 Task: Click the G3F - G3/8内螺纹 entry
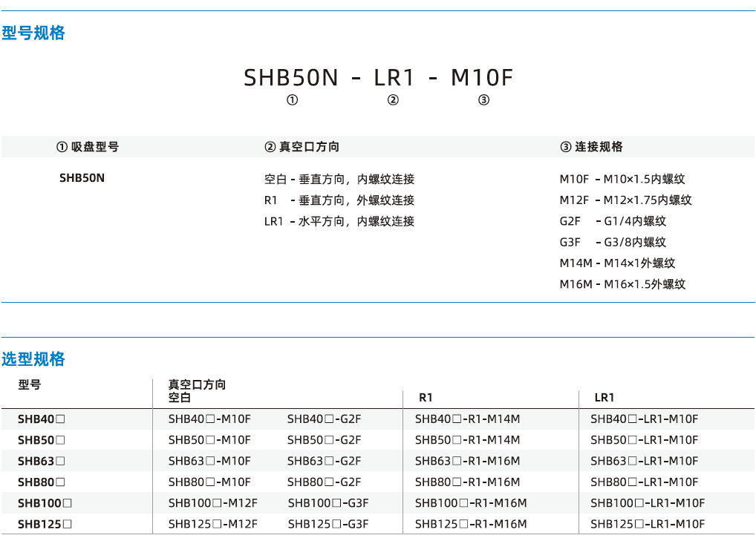tap(613, 243)
